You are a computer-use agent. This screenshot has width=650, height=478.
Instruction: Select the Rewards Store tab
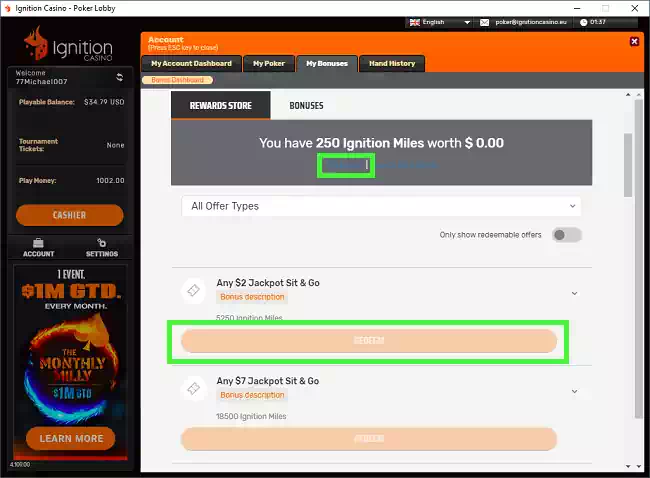[221, 105]
